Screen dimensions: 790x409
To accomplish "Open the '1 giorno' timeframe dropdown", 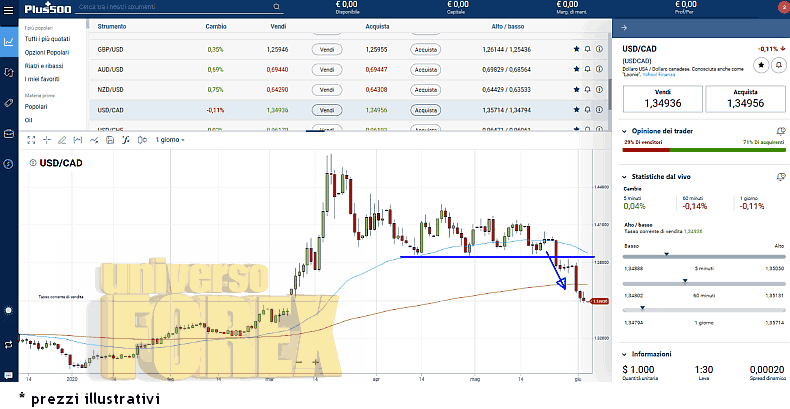I will pos(170,139).
